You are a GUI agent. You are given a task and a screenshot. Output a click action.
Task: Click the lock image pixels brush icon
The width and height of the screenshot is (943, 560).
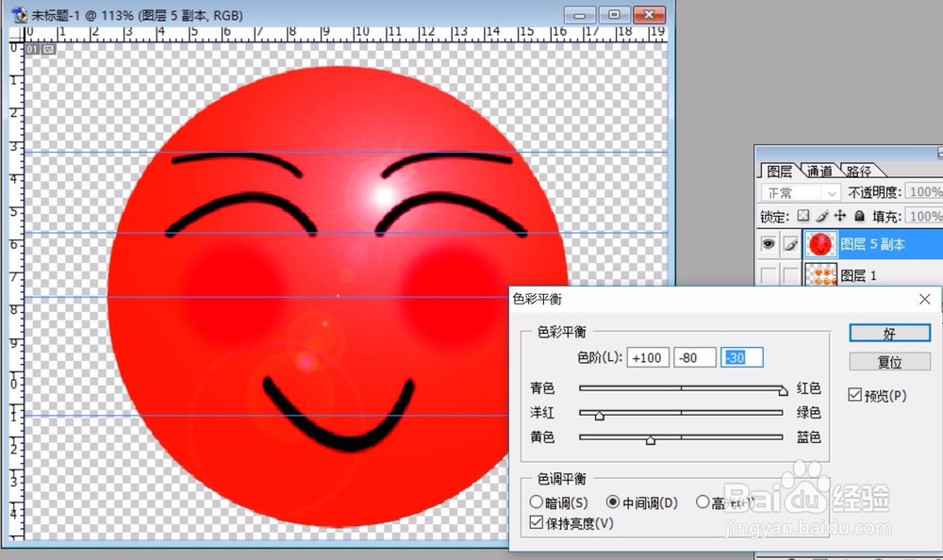(822, 217)
